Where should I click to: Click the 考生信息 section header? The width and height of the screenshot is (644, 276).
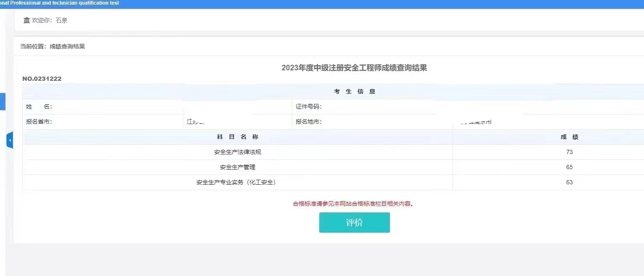(355, 91)
